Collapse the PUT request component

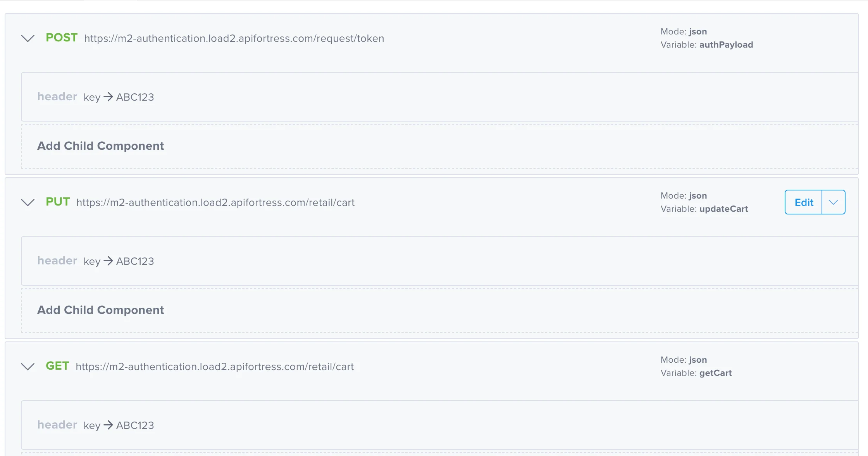coord(28,202)
